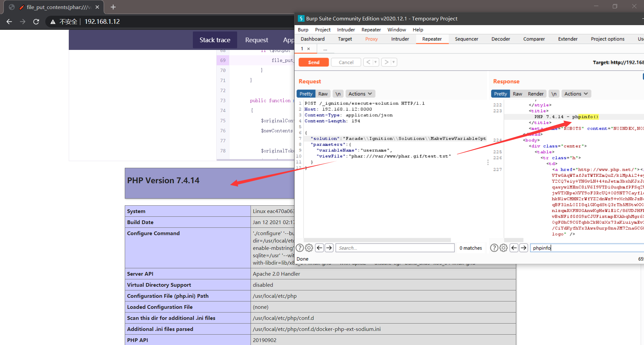Go to next request with right arrow
This screenshot has height=345, width=644.
pyautogui.click(x=386, y=62)
